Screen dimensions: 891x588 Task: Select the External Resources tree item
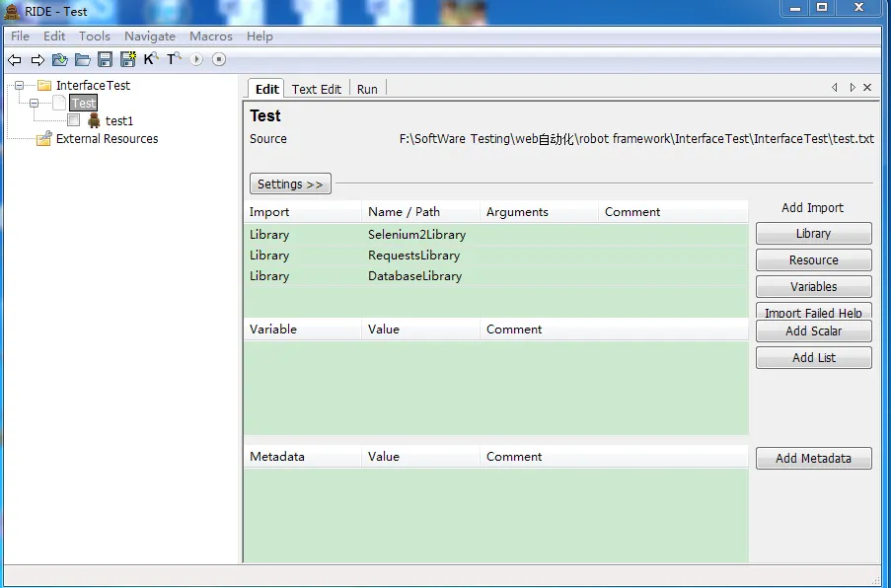(x=107, y=139)
